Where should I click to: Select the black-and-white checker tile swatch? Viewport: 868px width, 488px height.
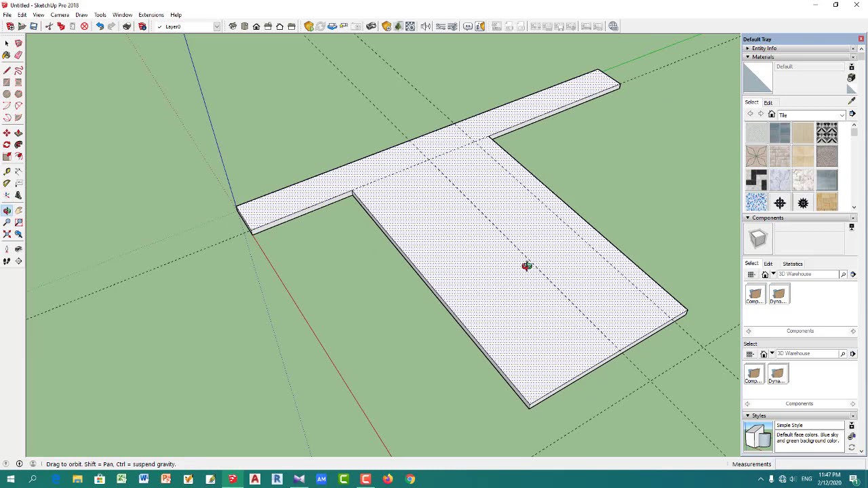tap(756, 180)
